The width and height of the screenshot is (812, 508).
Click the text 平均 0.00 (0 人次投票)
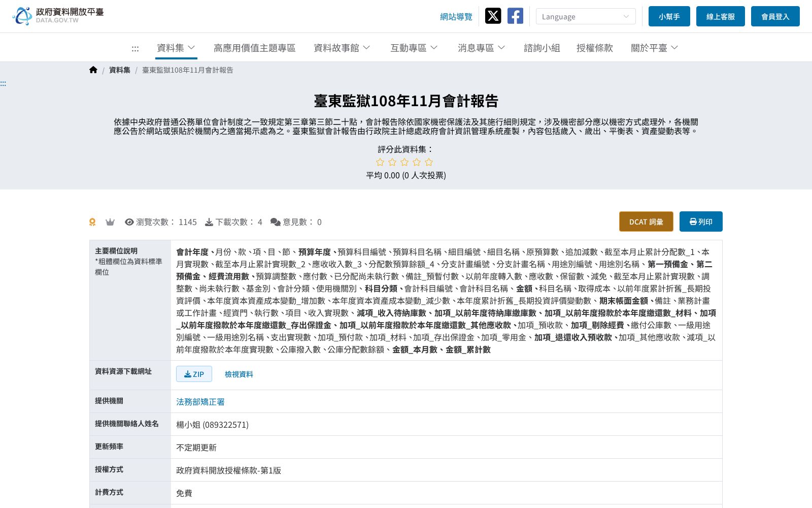click(x=406, y=175)
